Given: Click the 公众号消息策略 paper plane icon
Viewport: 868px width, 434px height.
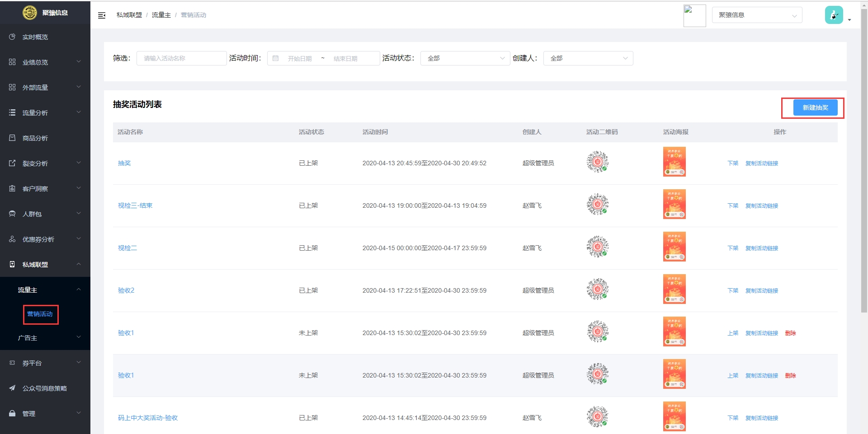Looking at the screenshot, I should tap(12, 388).
